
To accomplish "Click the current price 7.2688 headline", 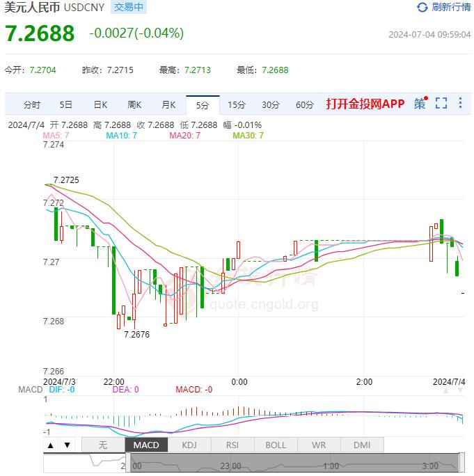I will [x=40, y=33].
